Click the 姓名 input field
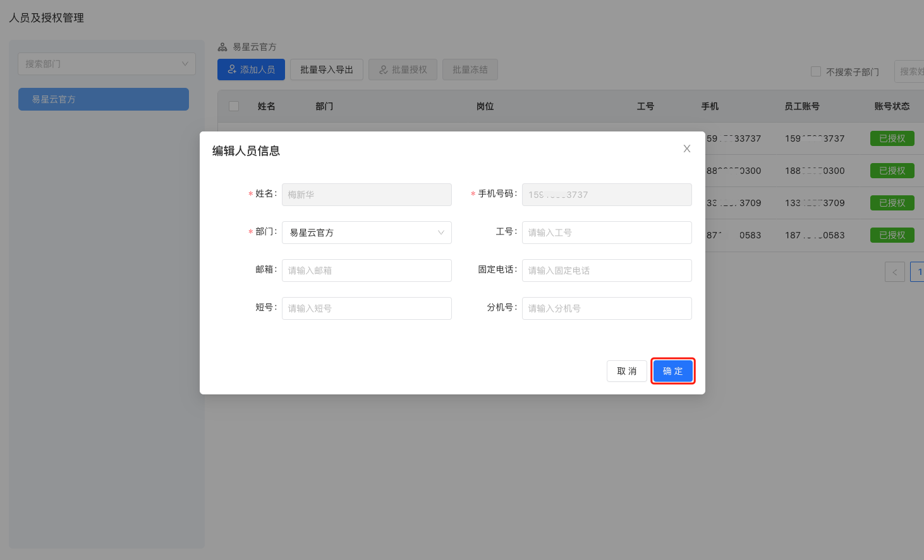 [367, 195]
